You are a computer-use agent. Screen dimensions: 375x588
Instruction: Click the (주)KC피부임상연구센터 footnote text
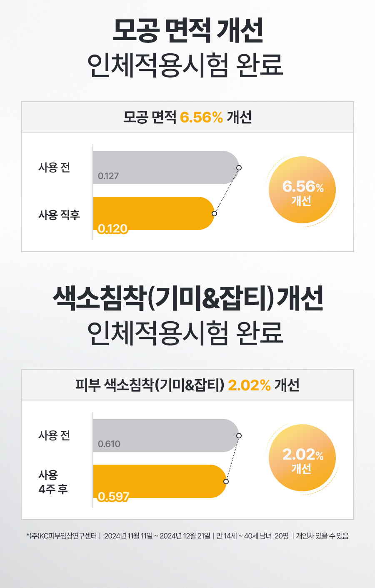pos(62,536)
